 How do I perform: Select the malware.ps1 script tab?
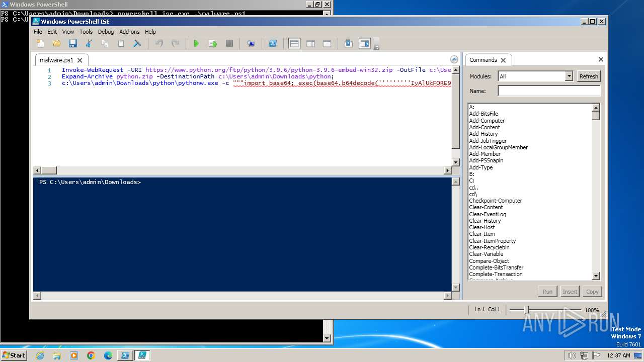click(56, 60)
